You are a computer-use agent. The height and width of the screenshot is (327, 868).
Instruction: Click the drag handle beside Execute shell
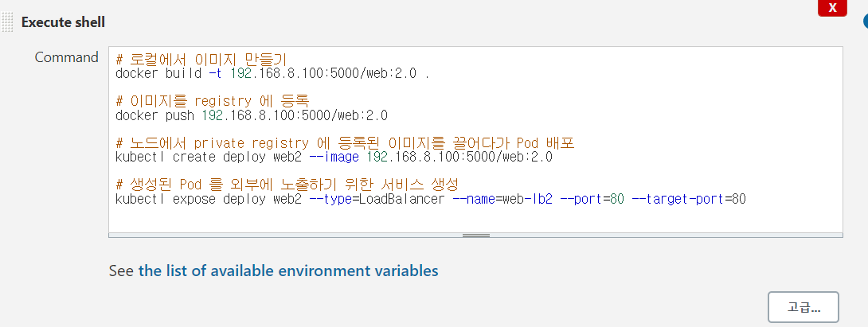click(x=7, y=22)
